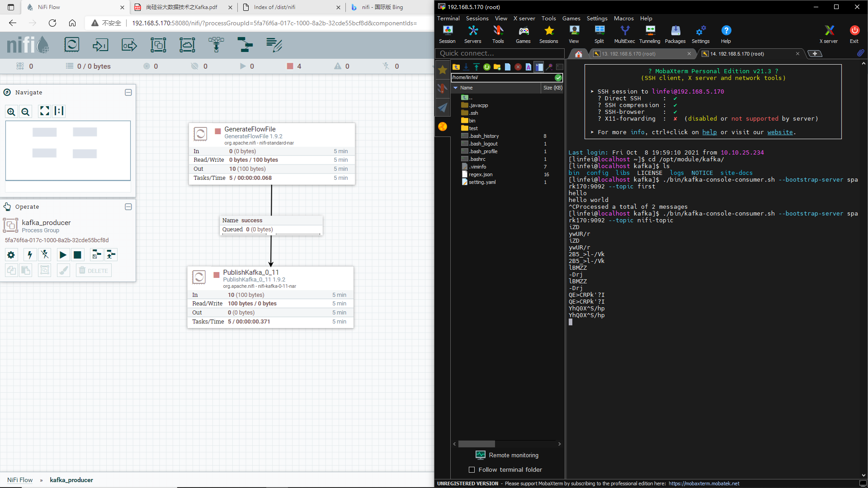
Task: Open kafka_producer configuration gear
Action: (x=11, y=255)
